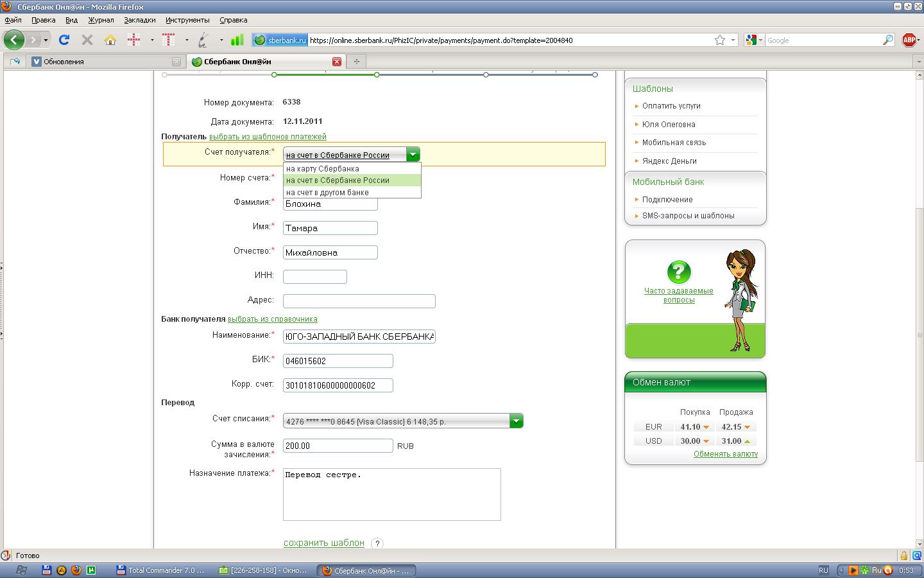This screenshot has height=578, width=924.
Task: Click the grey pen-sketch toolbar icon
Action: click(x=203, y=40)
